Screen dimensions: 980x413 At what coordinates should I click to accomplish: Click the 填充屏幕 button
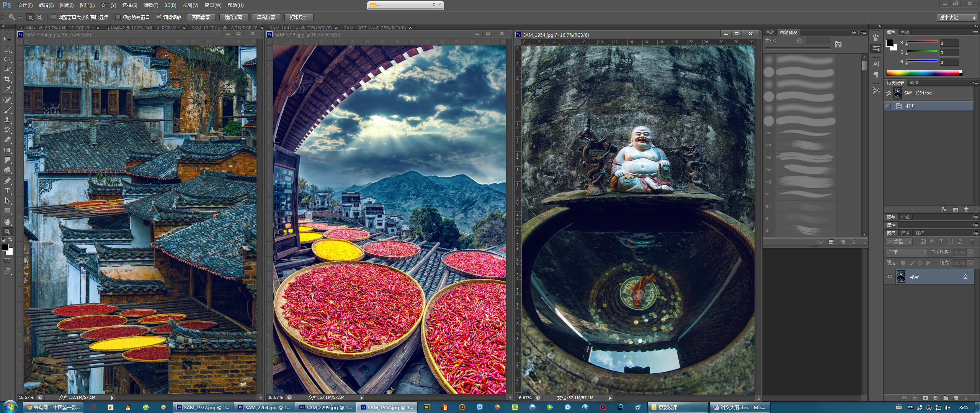pyautogui.click(x=266, y=17)
